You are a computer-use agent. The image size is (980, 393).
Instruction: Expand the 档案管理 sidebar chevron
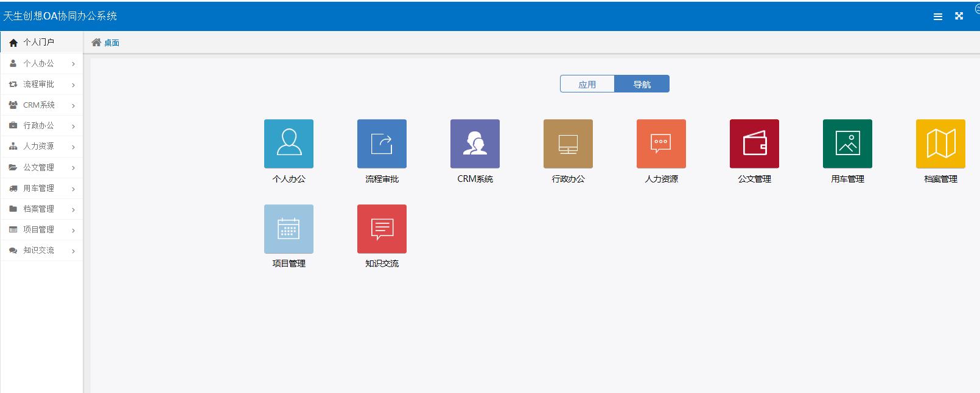click(x=73, y=209)
